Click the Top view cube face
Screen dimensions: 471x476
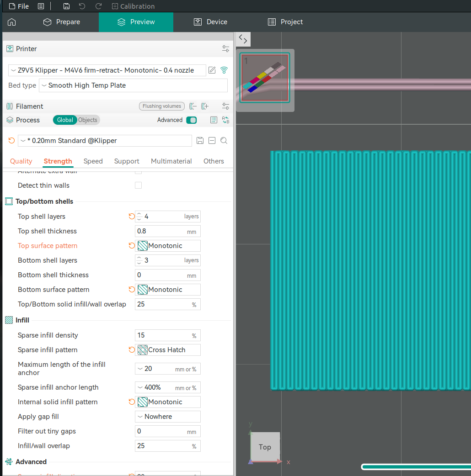pyautogui.click(x=265, y=447)
